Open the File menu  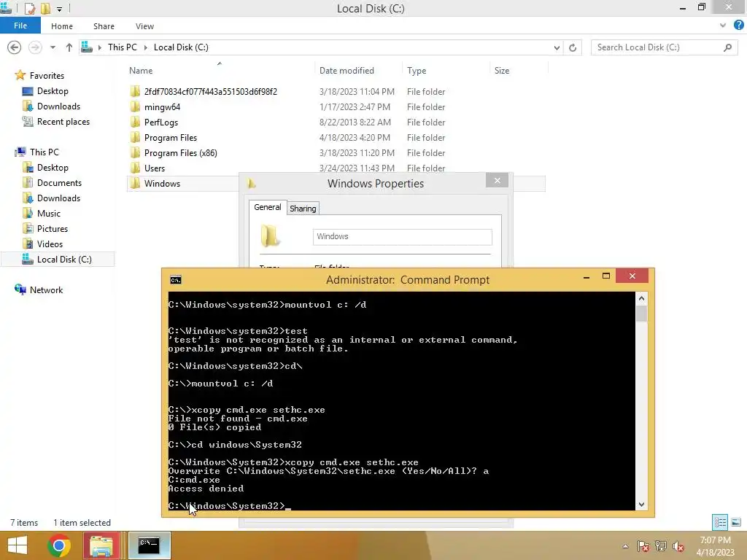[x=20, y=26]
